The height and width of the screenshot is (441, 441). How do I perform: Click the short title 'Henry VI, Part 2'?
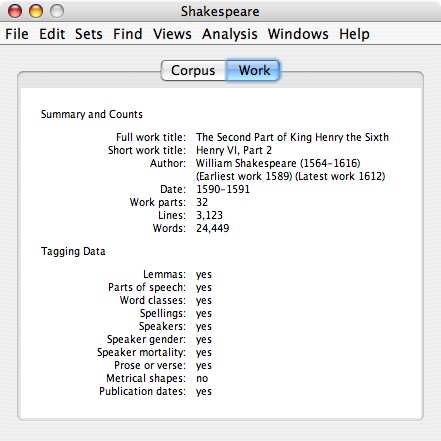234,150
